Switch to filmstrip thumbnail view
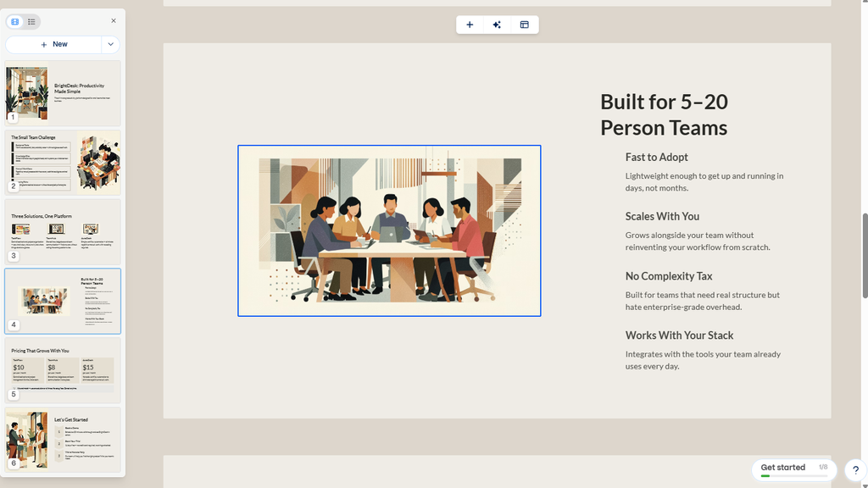 point(15,21)
